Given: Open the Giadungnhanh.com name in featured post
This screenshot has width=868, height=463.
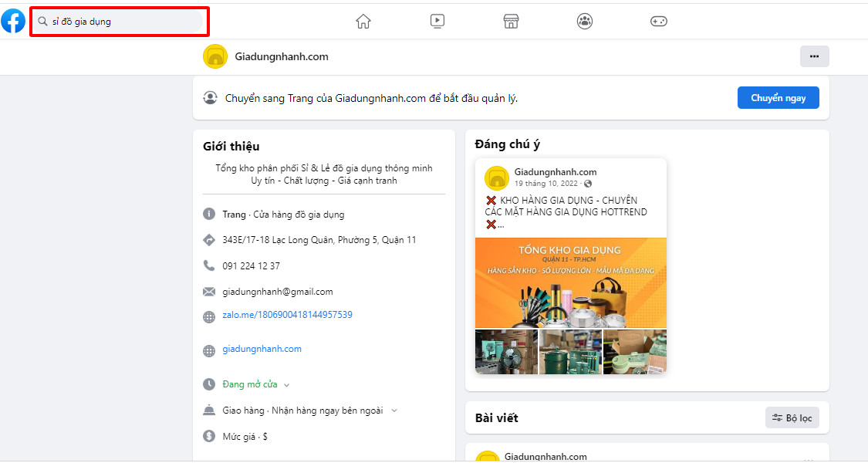Looking at the screenshot, I should coord(556,172).
